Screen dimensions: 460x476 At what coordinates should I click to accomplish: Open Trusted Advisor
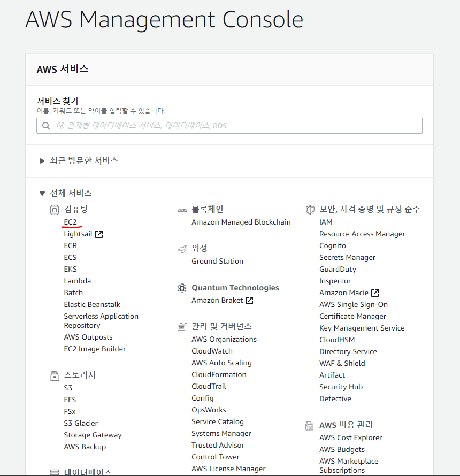[x=218, y=446]
